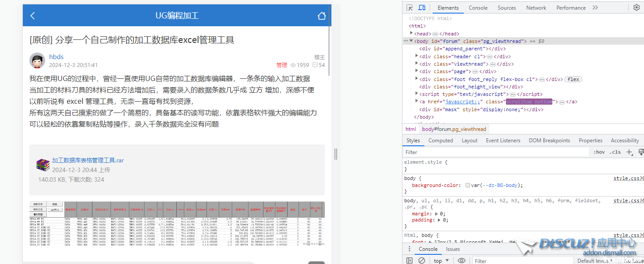Click the background-color swatch in body rule
The image size is (644, 264).
pos(468,185)
